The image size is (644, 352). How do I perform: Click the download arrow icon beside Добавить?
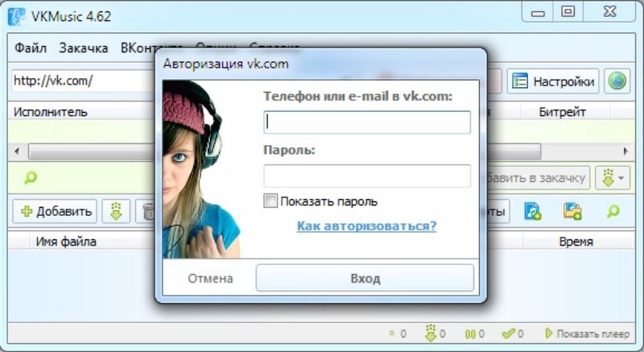[x=116, y=212]
